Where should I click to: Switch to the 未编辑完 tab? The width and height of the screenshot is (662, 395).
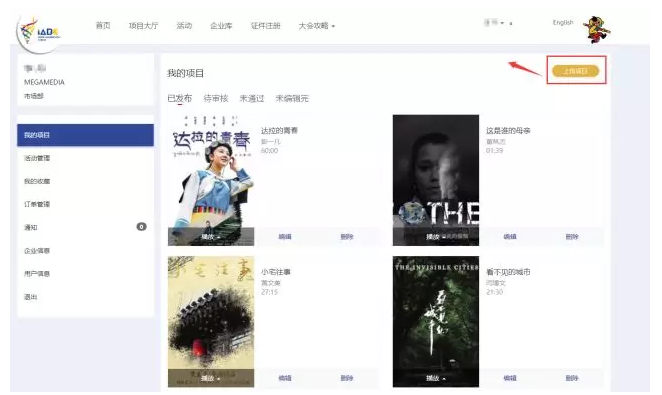pyautogui.click(x=292, y=98)
